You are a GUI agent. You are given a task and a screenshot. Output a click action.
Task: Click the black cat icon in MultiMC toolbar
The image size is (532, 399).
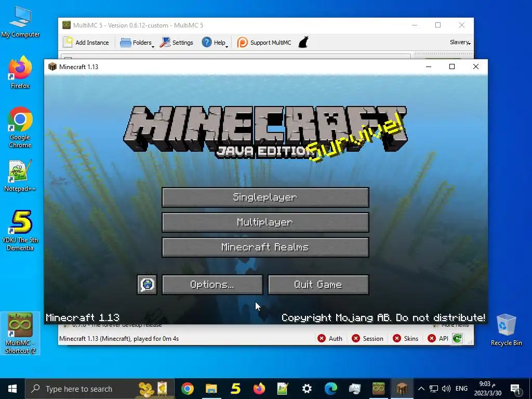(x=303, y=43)
